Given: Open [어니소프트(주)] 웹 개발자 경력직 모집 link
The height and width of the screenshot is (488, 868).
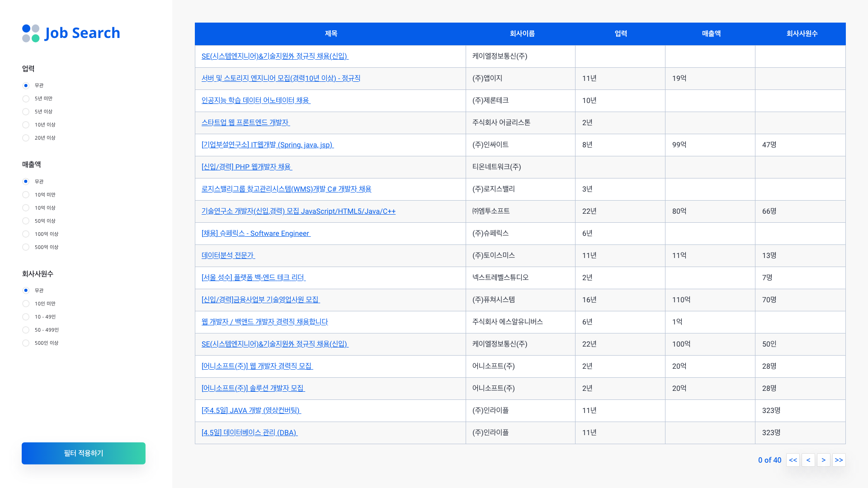Looking at the screenshot, I should [x=257, y=366].
